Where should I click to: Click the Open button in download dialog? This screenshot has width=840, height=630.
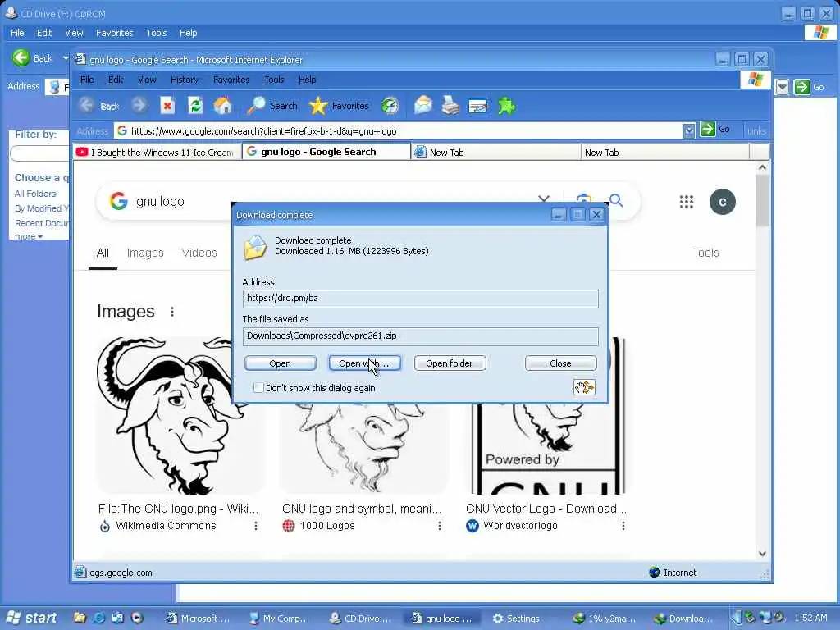tap(281, 363)
